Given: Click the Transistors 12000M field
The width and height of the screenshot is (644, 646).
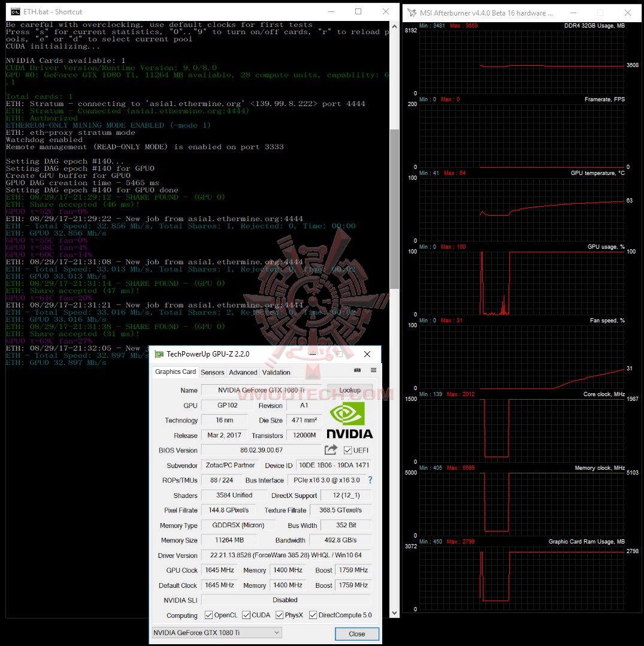Looking at the screenshot, I should tap(304, 435).
